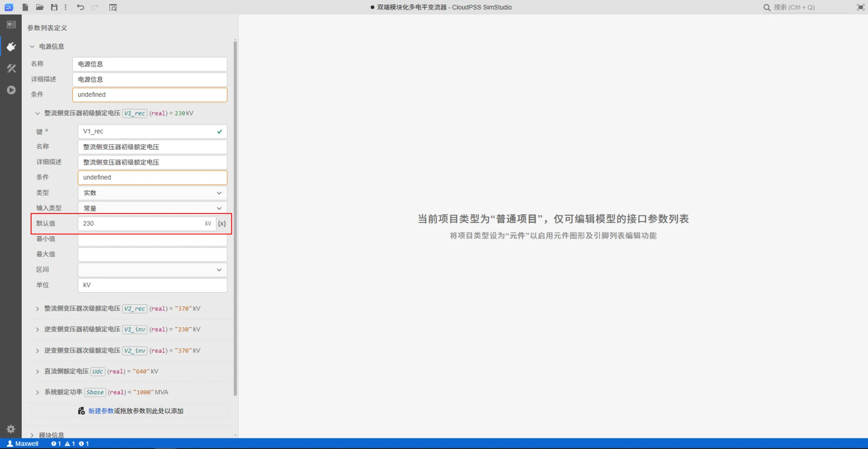
Task: Click the group 详细描述 input field
Action: [150, 79]
